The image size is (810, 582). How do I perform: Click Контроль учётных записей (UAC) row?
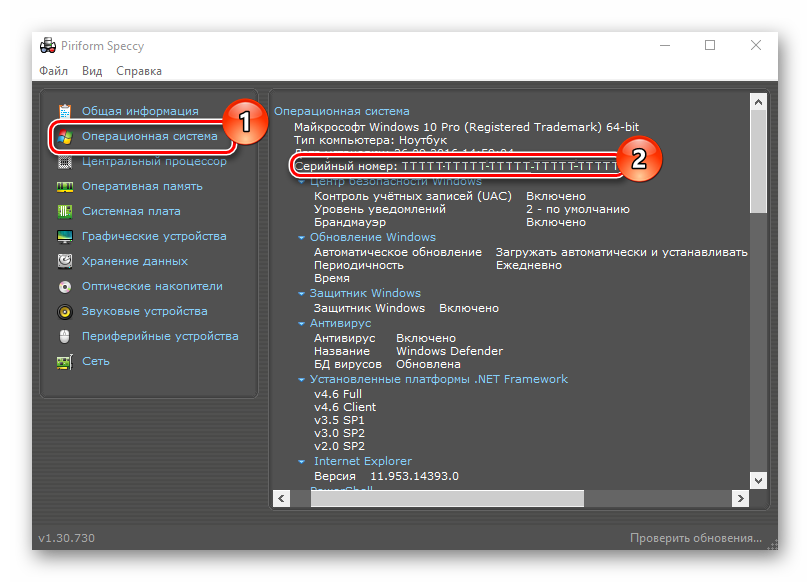coord(450,196)
